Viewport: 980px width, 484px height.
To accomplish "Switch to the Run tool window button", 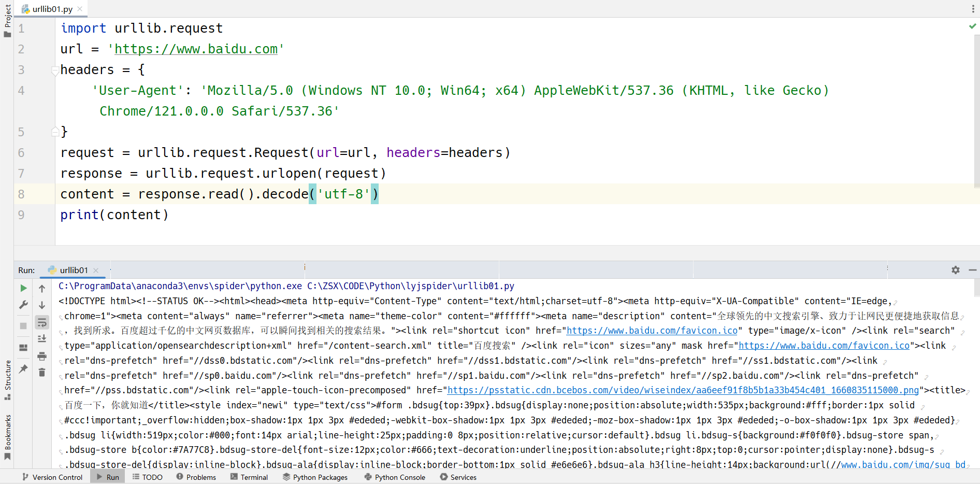I will click(108, 477).
